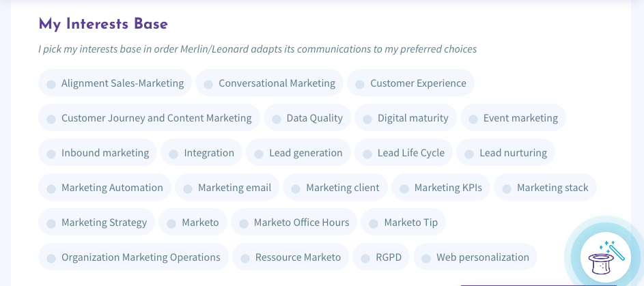Enable Customer Journey and Content Marketing
Viewport: 644px width, 286px height.
pos(149,118)
